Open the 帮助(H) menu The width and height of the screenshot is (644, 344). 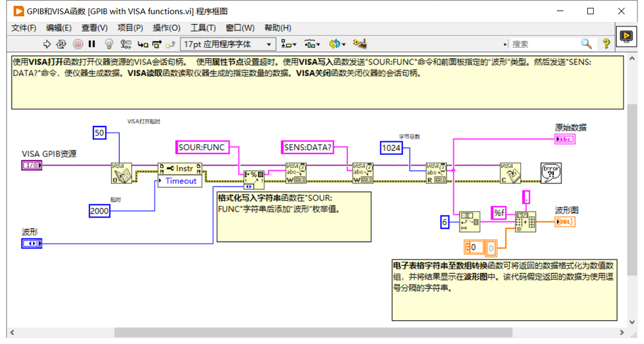[278, 28]
